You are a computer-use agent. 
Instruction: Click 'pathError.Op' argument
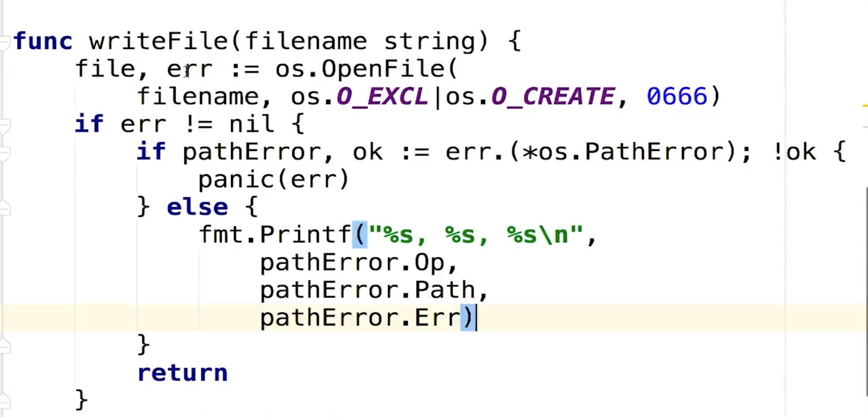[x=352, y=264]
